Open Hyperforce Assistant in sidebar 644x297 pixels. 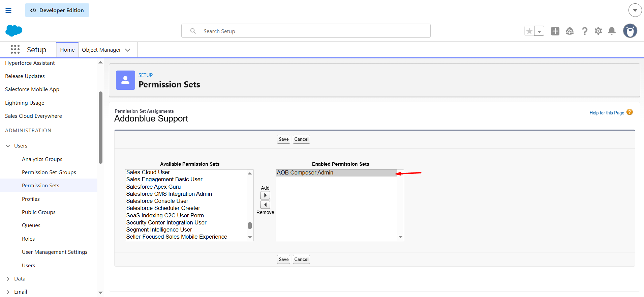tap(30, 63)
